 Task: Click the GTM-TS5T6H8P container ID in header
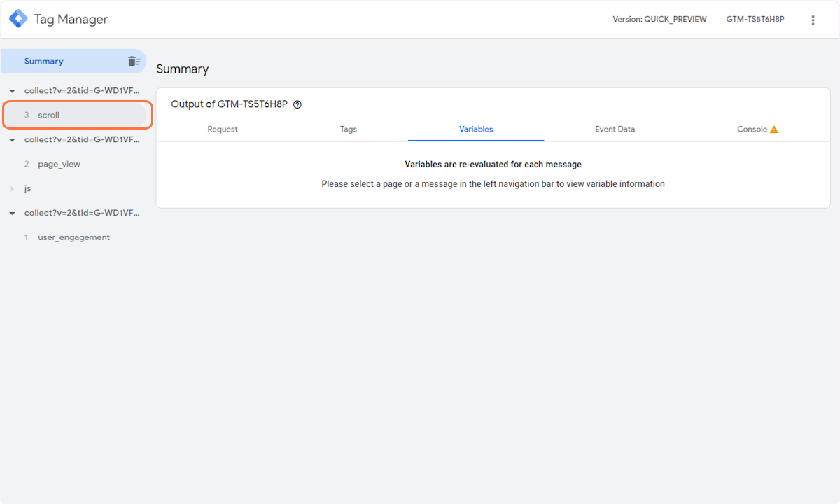pyautogui.click(x=755, y=20)
